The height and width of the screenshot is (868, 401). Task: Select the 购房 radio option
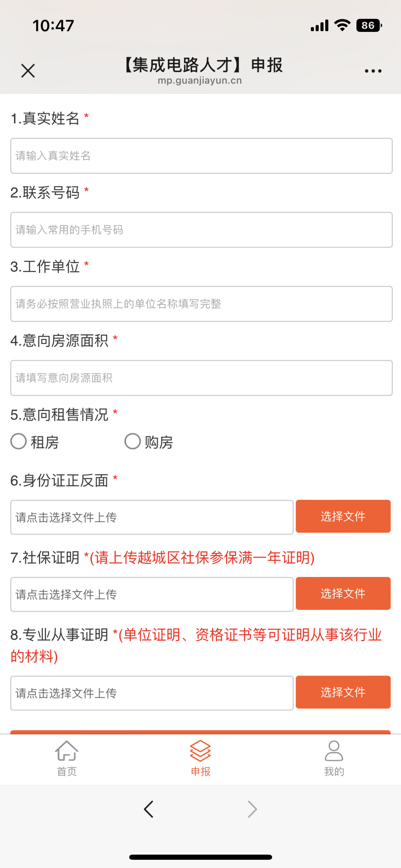pyautogui.click(x=133, y=442)
